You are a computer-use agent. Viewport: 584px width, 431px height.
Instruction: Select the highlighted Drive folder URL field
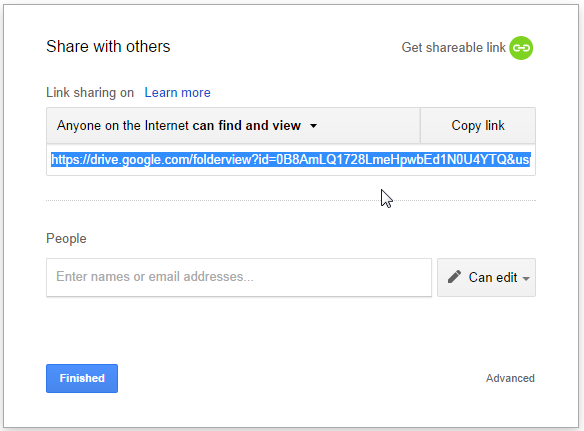pos(291,160)
